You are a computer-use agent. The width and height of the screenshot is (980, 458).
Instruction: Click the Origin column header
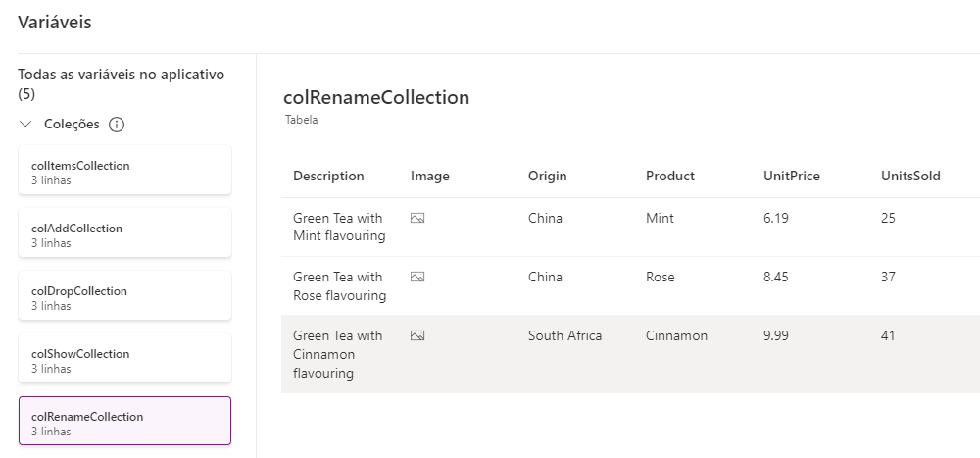(x=547, y=177)
